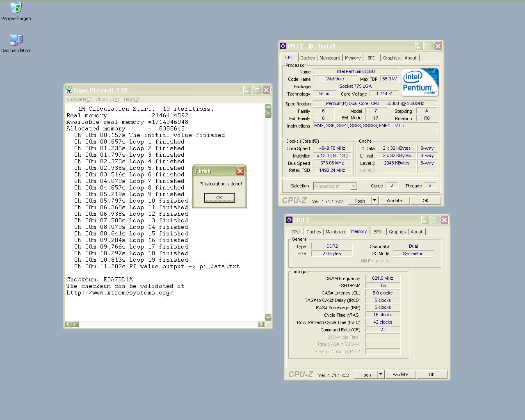Viewport: 525px width, 420px height.
Task: Click the xtremesystems.org URL text
Action: [x=120, y=293]
